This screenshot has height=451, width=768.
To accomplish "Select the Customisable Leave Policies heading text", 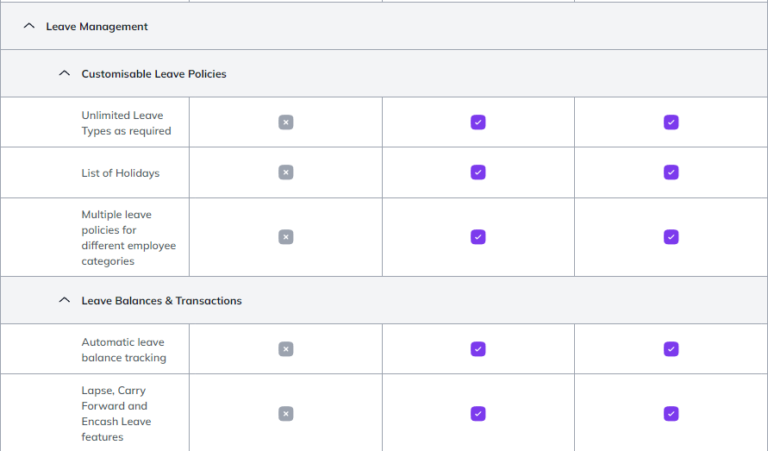I will 153,74.
